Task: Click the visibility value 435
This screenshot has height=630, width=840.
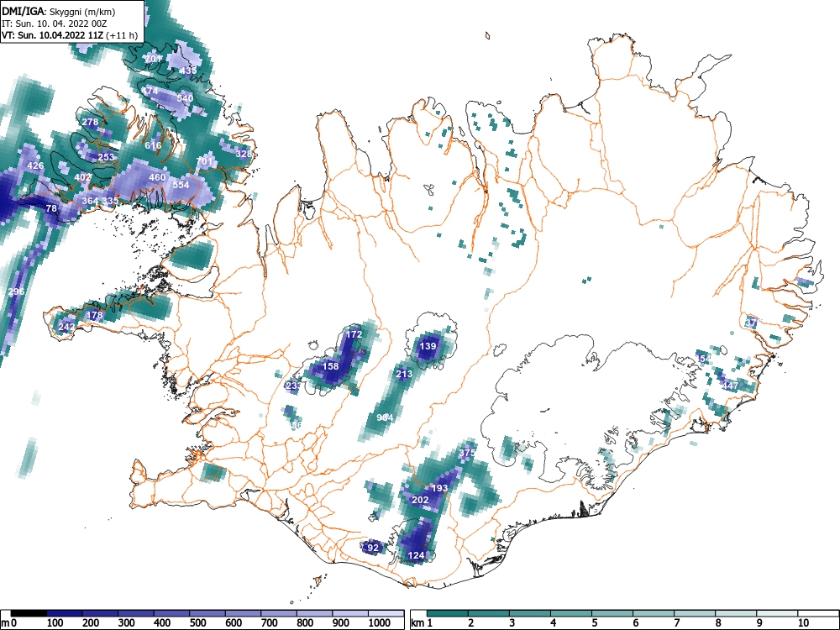Action: tap(188, 71)
